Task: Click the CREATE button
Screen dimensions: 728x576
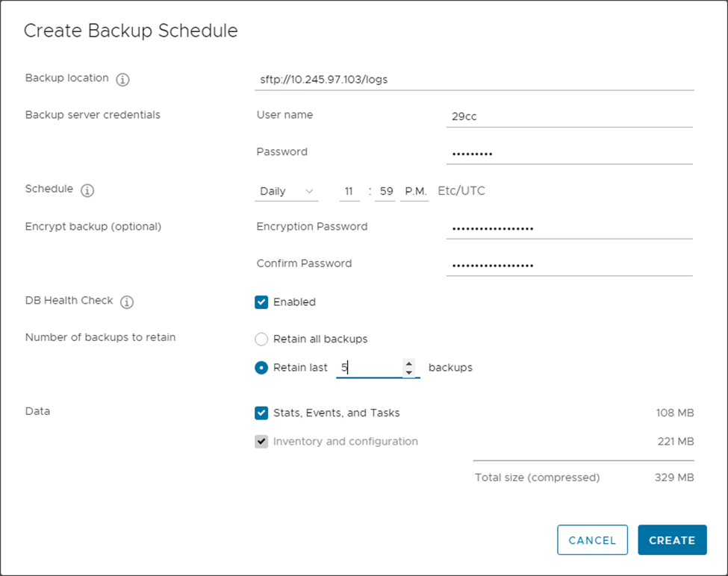Action: point(672,540)
